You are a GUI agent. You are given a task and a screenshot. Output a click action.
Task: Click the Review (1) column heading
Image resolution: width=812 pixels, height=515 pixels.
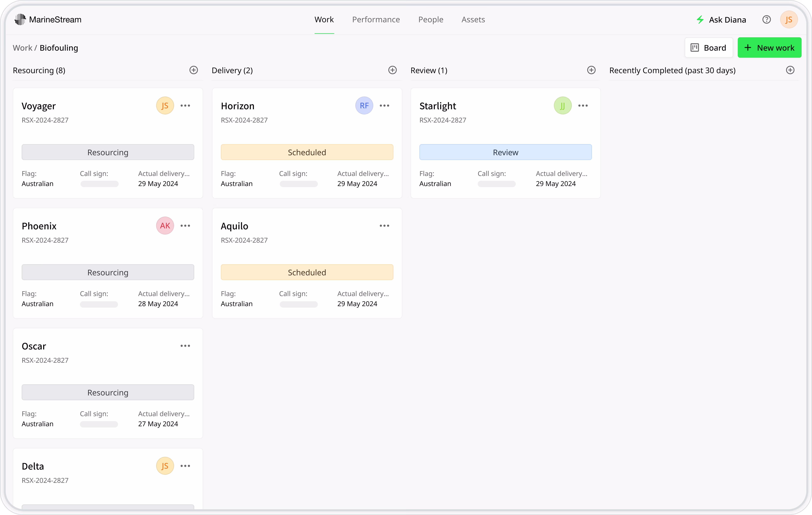pyautogui.click(x=429, y=70)
